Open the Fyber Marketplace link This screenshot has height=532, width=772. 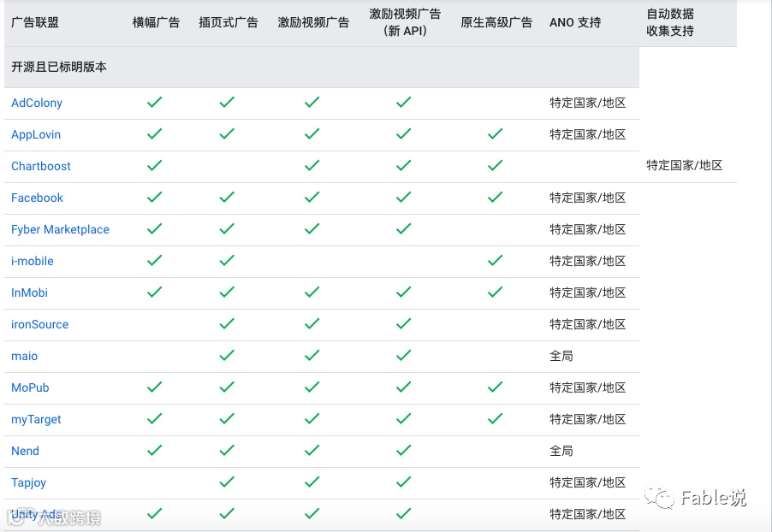click(60, 229)
